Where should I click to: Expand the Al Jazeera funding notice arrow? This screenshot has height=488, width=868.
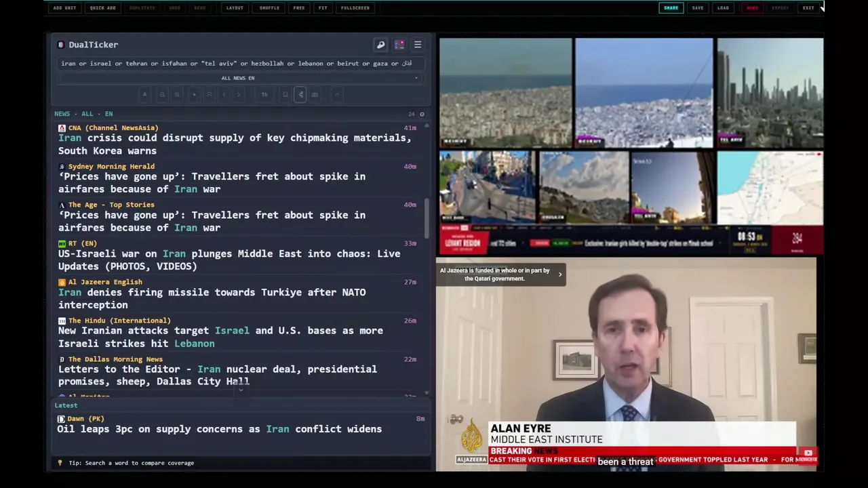[559, 274]
